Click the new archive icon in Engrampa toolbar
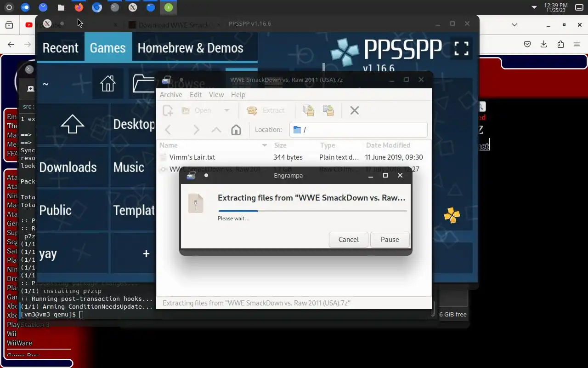Viewport: 588px width, 368px height. 168,110
